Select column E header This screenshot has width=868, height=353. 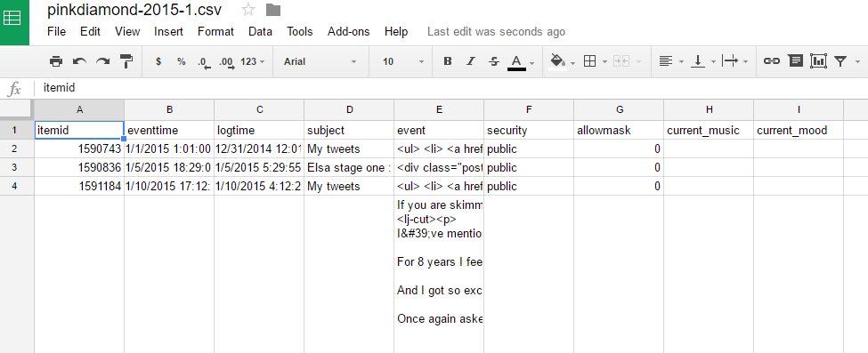pos(439,109)
